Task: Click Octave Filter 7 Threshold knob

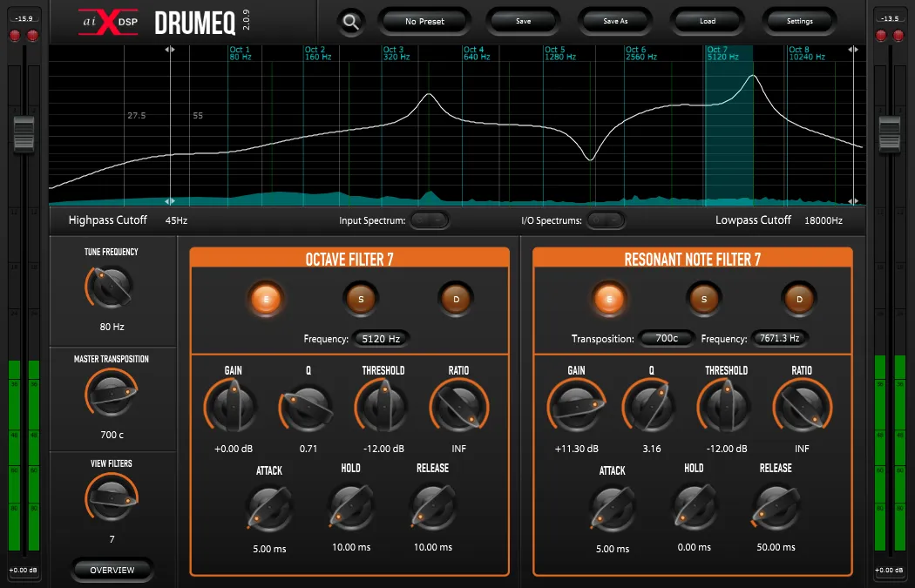Action: [x=383, y=406]
